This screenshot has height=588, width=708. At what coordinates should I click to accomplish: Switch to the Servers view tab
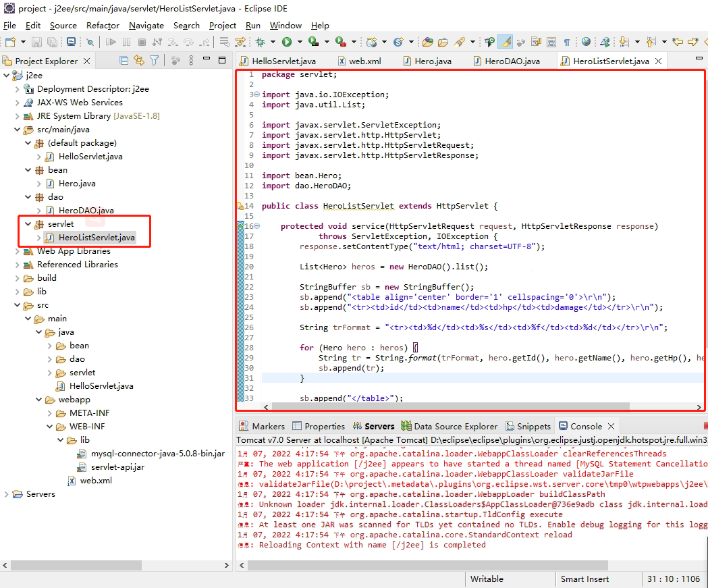pos(373,427)
